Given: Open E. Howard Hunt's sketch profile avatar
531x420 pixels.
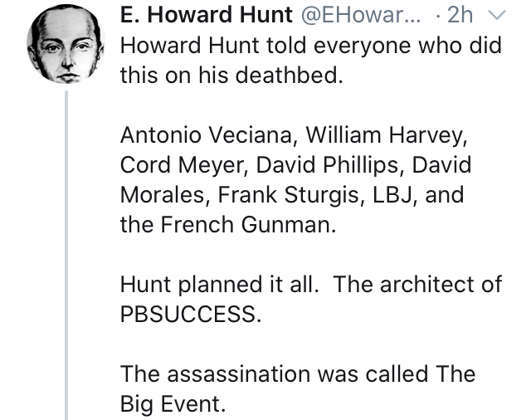Looking at the screenshot, I should tap(66, 44).
